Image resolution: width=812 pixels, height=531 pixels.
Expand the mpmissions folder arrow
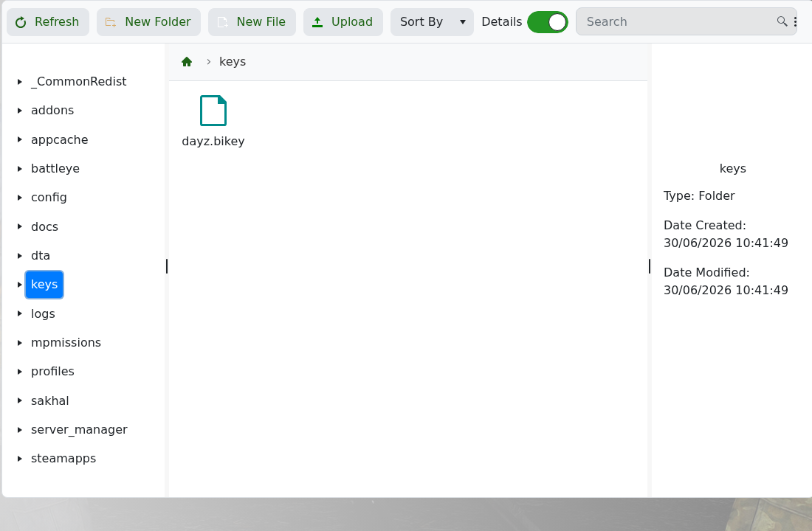tap(20, 343)
